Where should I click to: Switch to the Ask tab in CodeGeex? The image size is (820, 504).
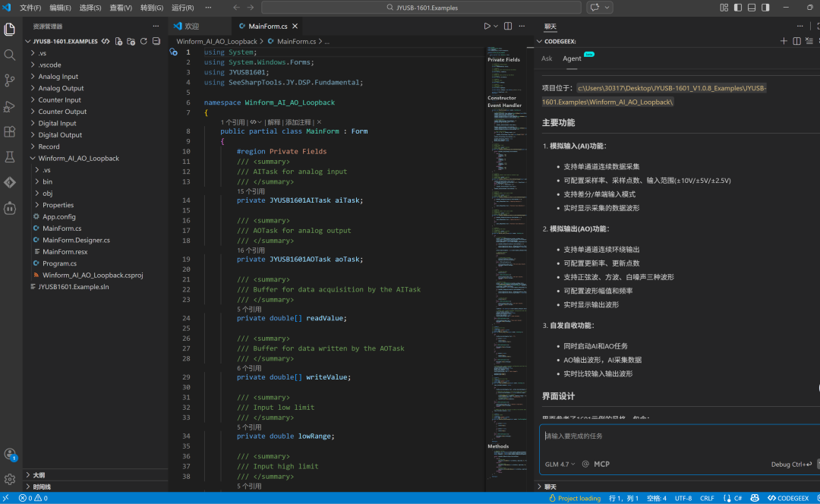click(546, 58)
